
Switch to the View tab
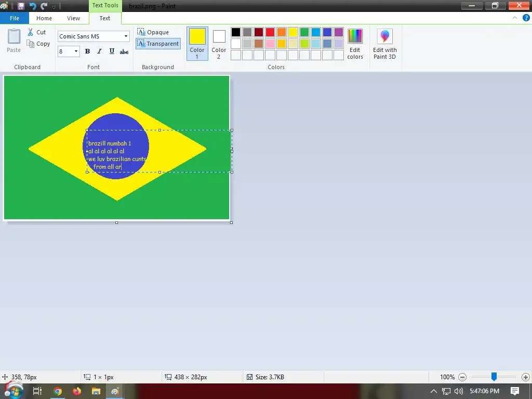pyautogui.click(x=73, y=18)
